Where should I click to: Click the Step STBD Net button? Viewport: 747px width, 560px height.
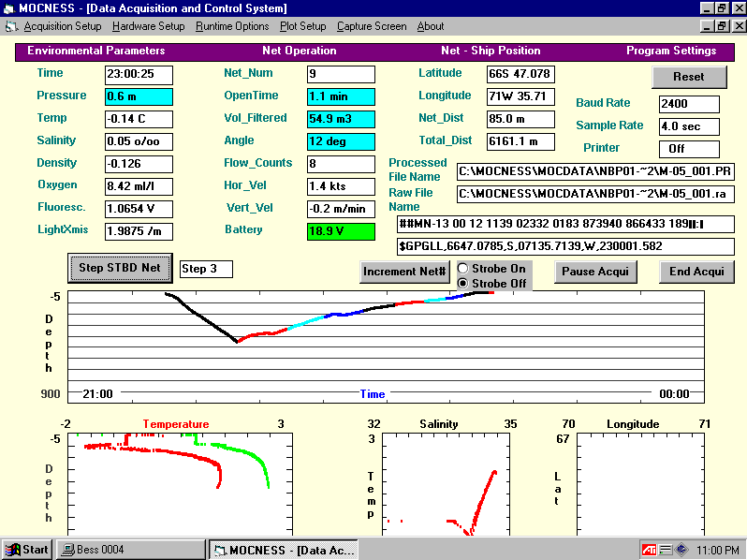click(x=120, y=268)
